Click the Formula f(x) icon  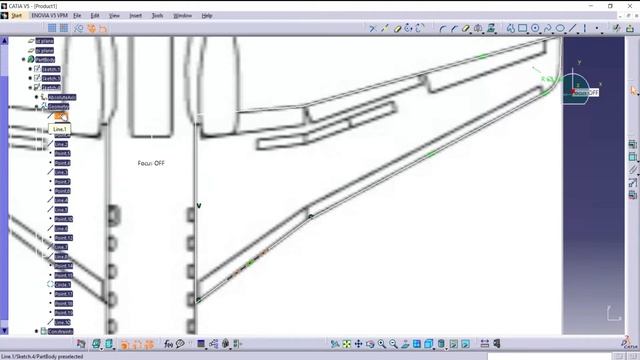[x=168, y=344]
